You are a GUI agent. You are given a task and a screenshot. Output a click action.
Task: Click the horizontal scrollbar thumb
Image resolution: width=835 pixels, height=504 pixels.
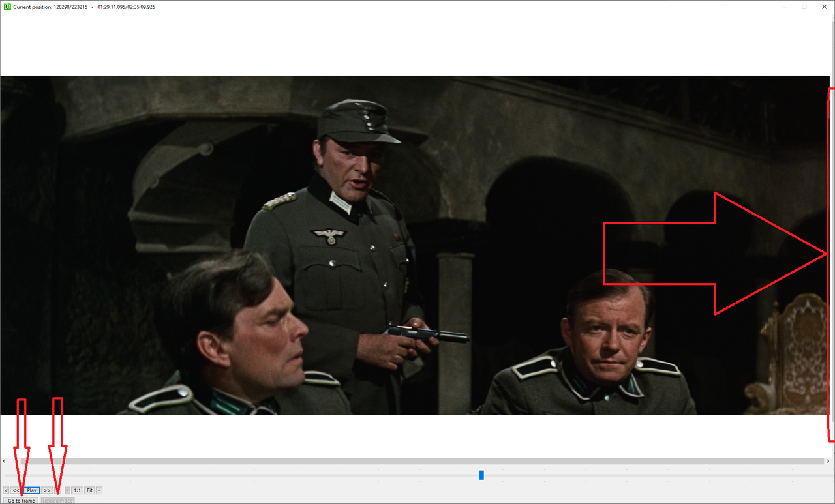click(x=422, y=461)
